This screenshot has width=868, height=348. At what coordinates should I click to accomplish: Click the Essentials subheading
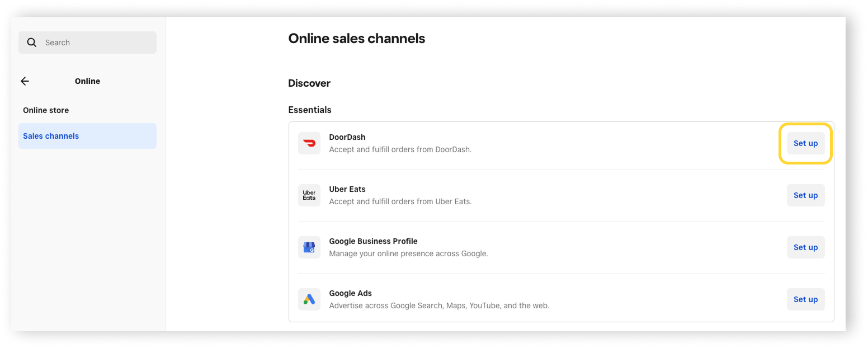pos(310,110)
